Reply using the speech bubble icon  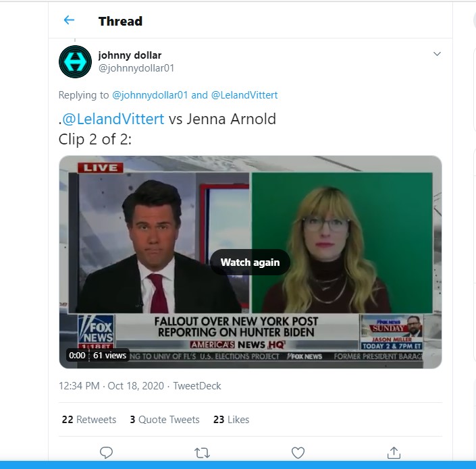point(106,453)
